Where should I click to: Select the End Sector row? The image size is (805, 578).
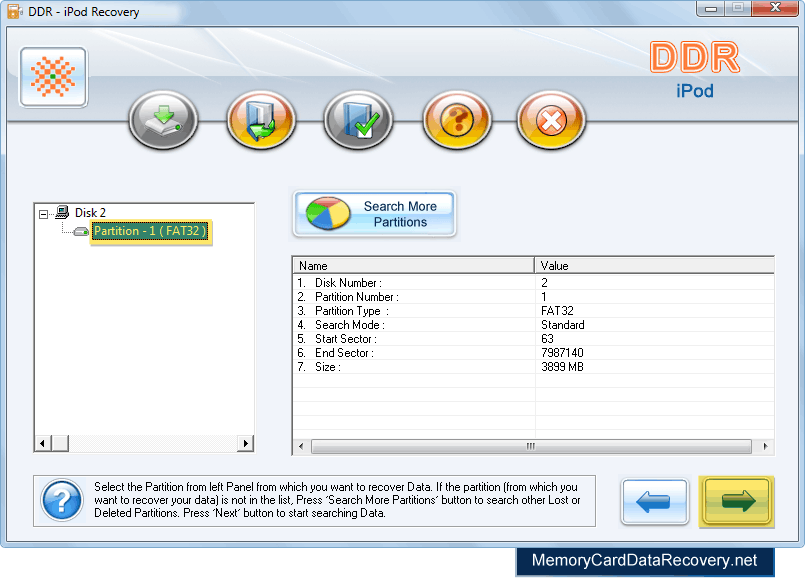click(x=533, y=353)
